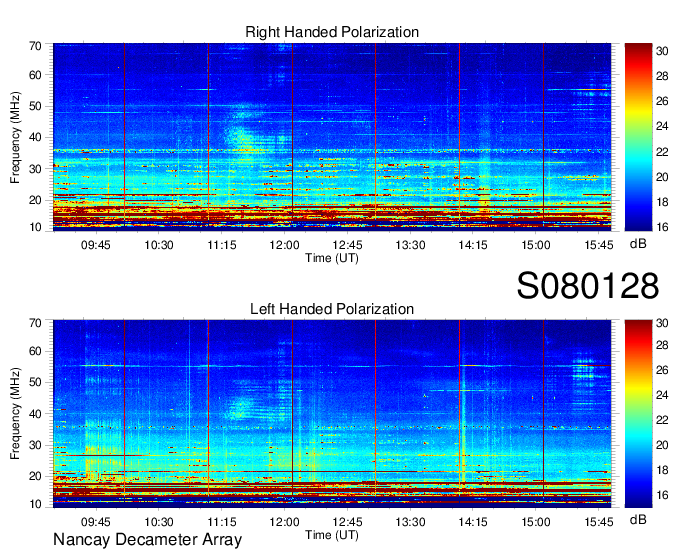Click the 10 MHz tick of the top plot

[35, 227]
